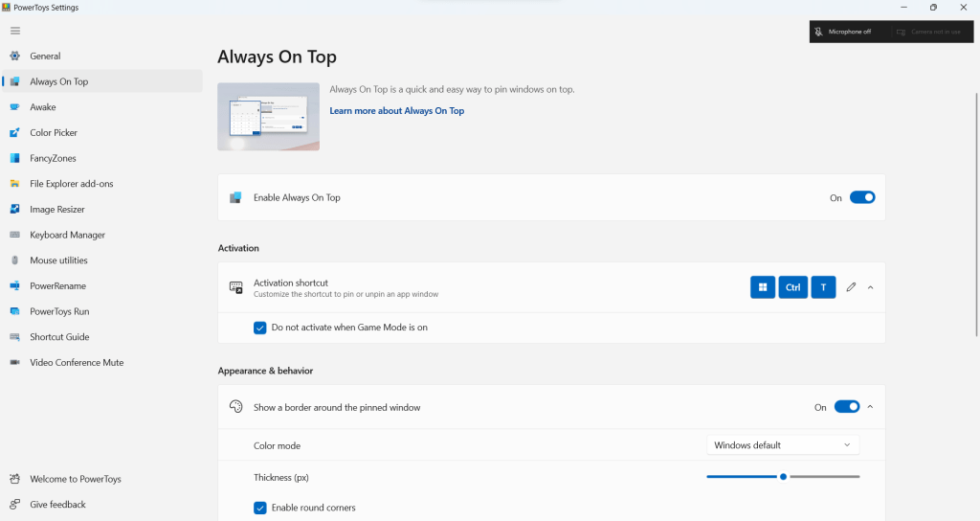Open File Explorer add-ons settings

coord(102,183)
